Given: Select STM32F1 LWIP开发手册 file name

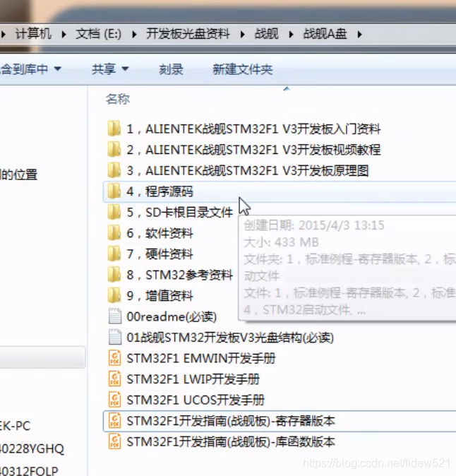Looking at the screenshot, I should click(x=193, y=379).
